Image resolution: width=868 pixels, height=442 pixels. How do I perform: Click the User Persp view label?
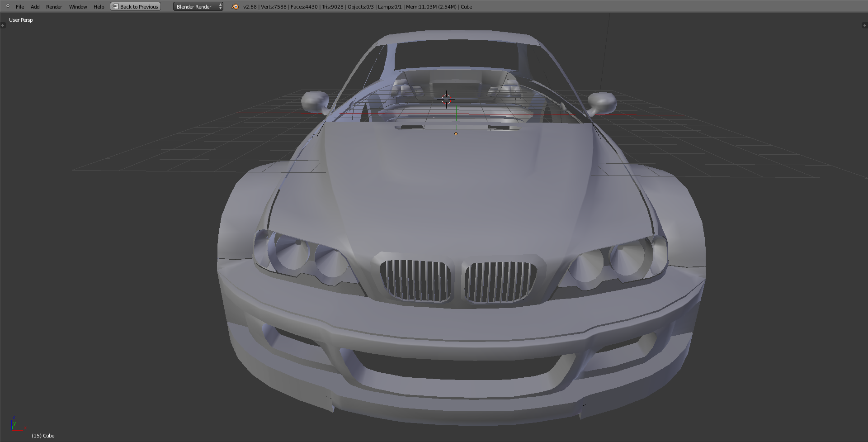pos(21,20)
